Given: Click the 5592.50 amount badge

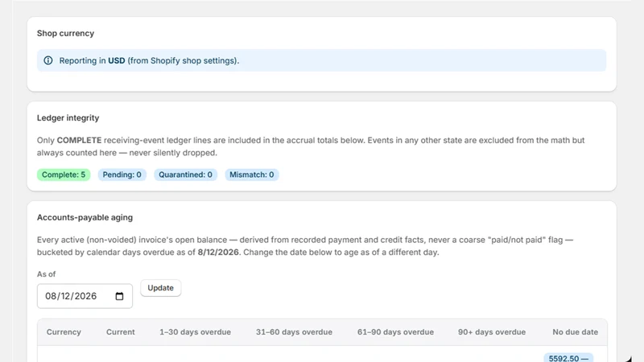Looking at the screenshot, I should click(x=568, y=357).
